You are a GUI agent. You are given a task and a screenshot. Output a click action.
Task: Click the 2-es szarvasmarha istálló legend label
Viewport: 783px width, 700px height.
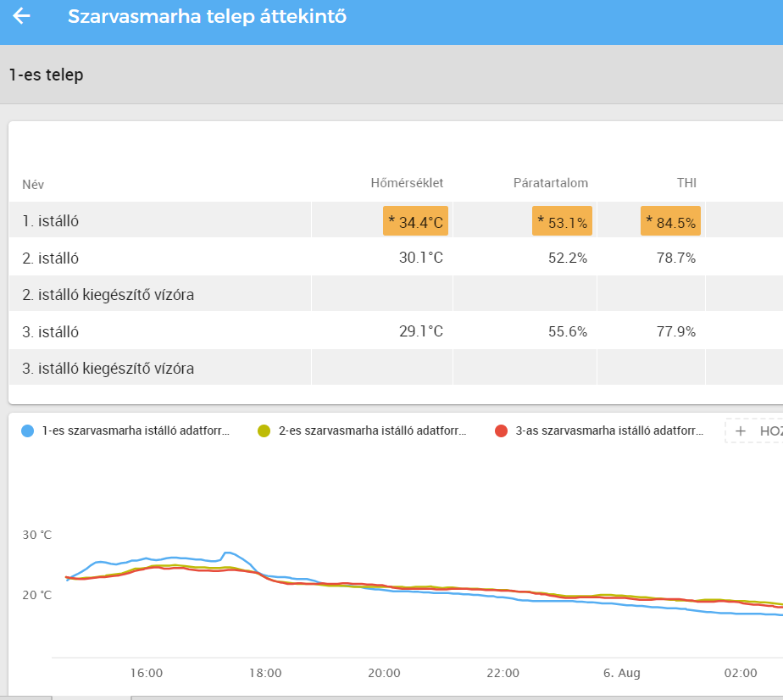373,431
